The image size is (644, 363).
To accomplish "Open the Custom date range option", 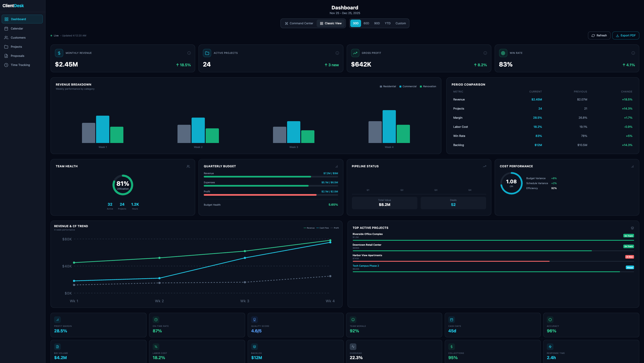I will (x=401, y=23).
